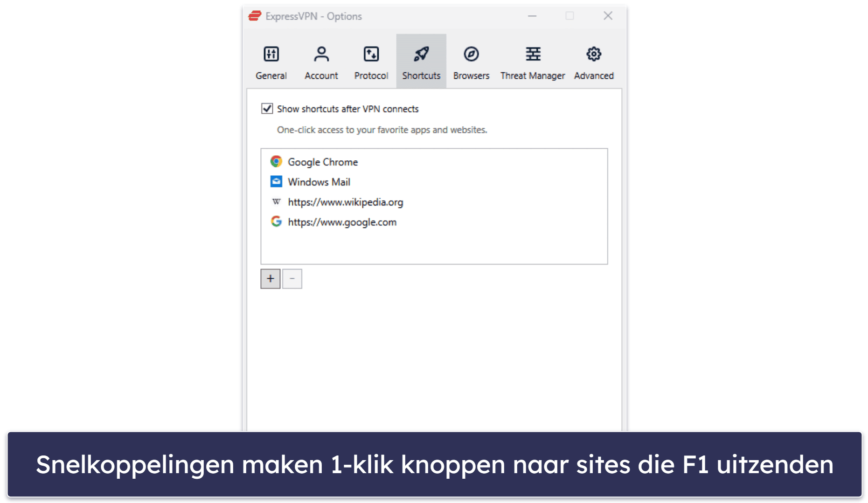Viewport: 868px width, 503px height.
Task: Click the Google Chrome icon in list
Action: click(x=276, y=161)
